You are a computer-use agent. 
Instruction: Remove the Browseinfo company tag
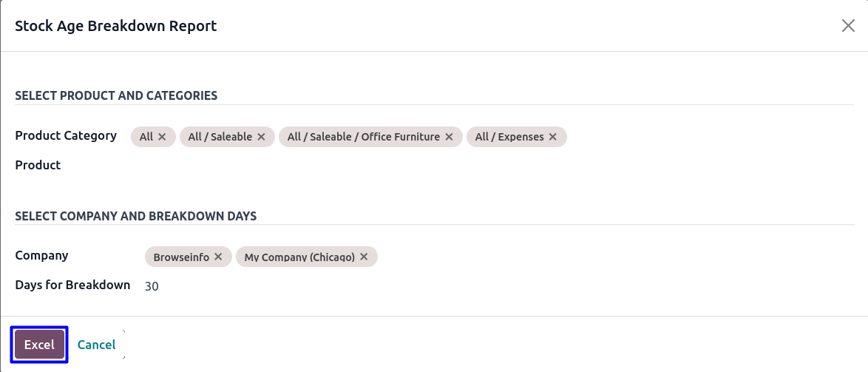218,257
